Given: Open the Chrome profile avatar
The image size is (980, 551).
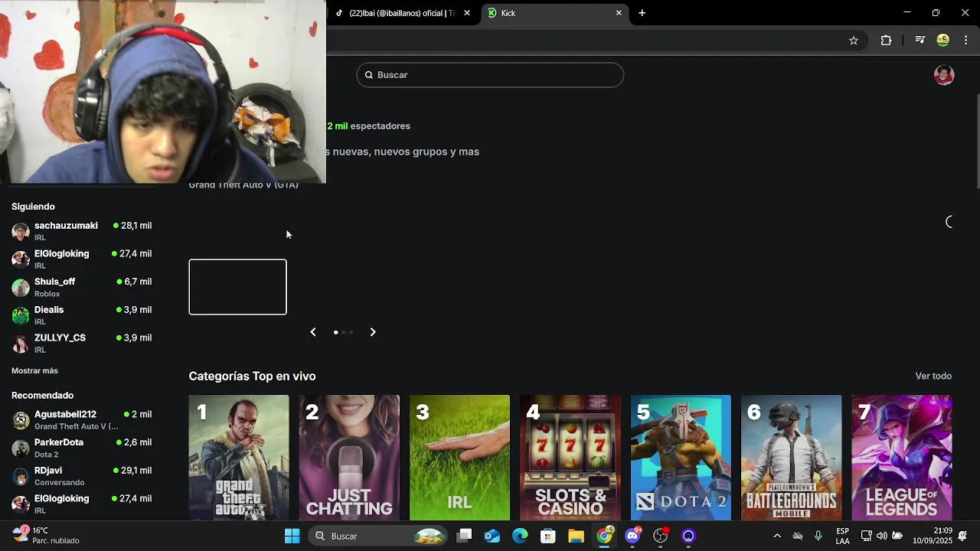Looking at the screenshot, I should (x=943, y=41).
